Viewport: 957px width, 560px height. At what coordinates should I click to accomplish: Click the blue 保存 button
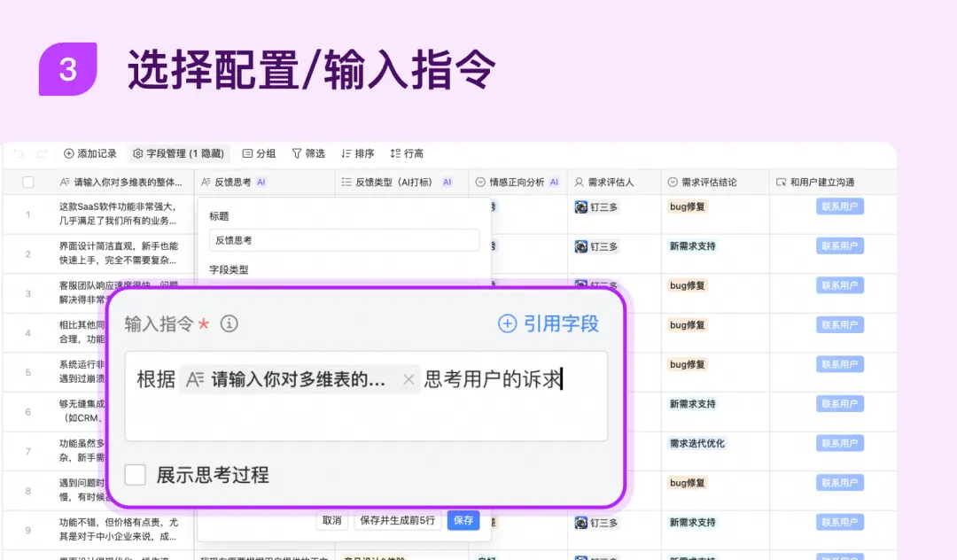(463, 520)
